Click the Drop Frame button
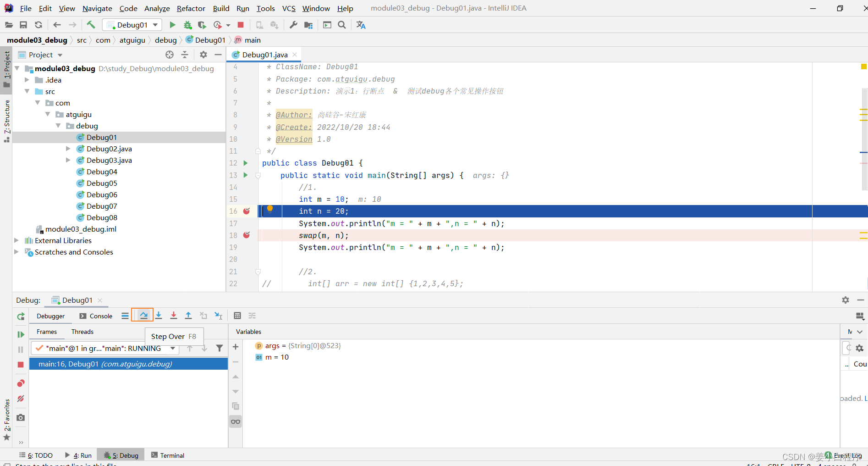 [x=203, y=316]
